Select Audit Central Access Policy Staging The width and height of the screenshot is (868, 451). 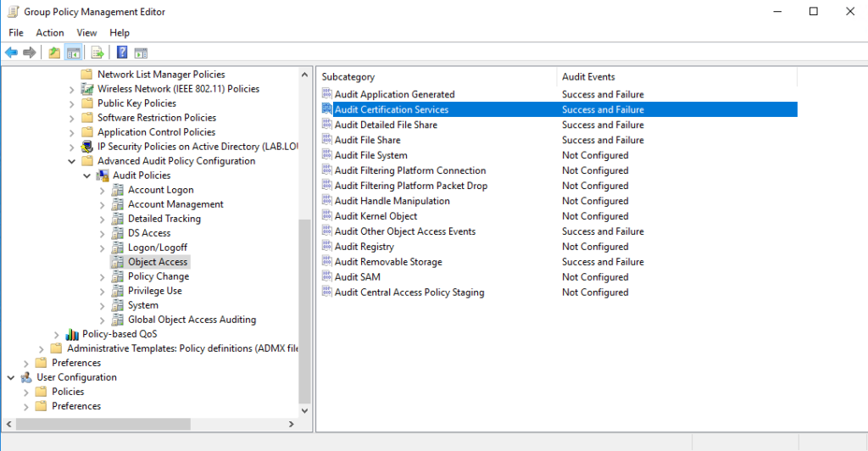pyautogui.click(x=409, y=292)
